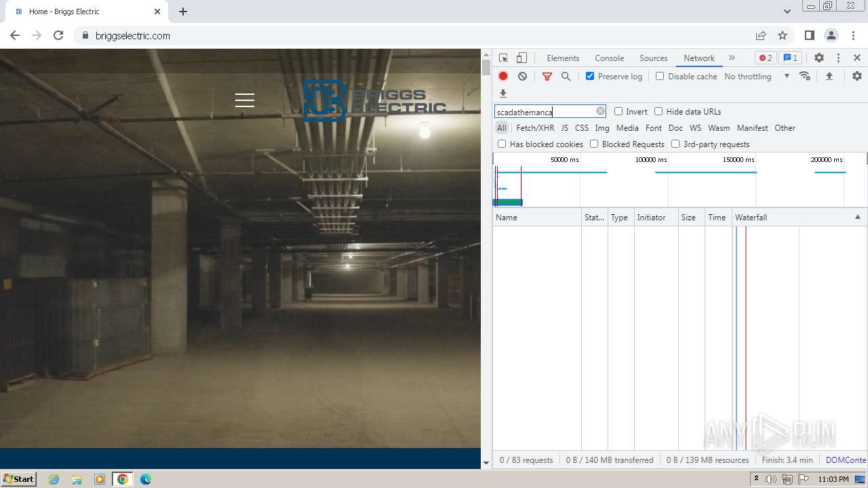868x488 pixels.
Task: Click the export HAR download icon
Action: coord(503,94)
